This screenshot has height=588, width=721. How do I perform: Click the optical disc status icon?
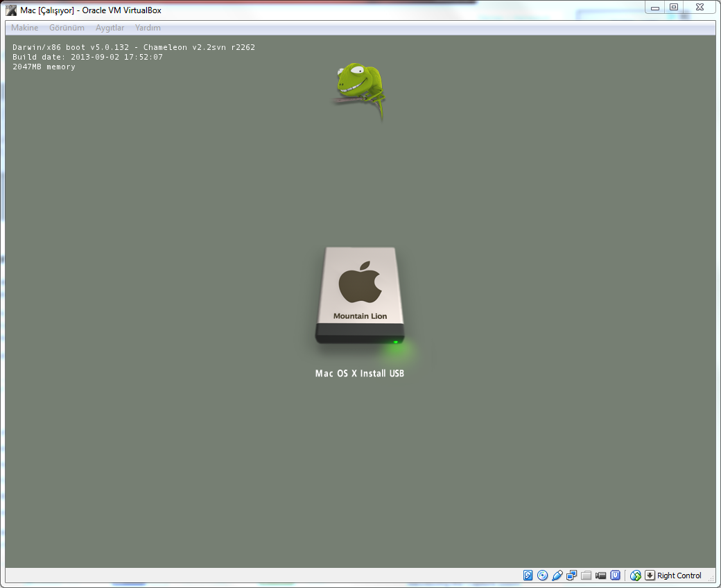(x=543, y=575)
